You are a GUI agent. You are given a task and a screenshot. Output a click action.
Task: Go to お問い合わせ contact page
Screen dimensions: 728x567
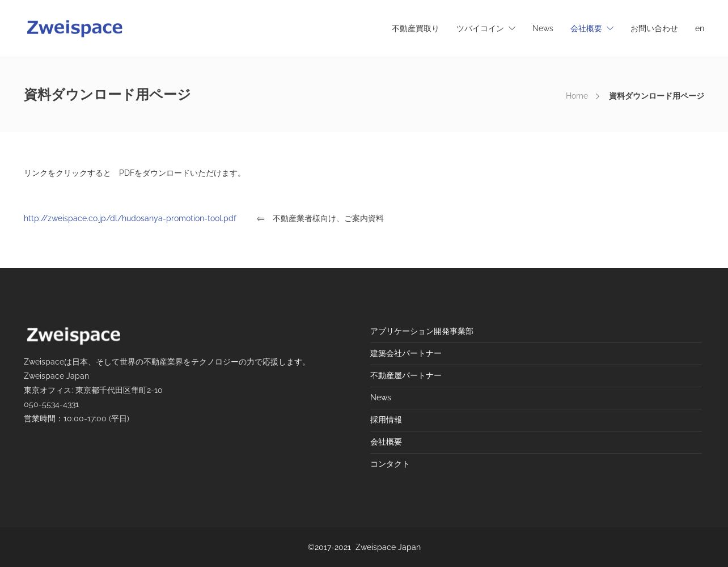(654, 28)
